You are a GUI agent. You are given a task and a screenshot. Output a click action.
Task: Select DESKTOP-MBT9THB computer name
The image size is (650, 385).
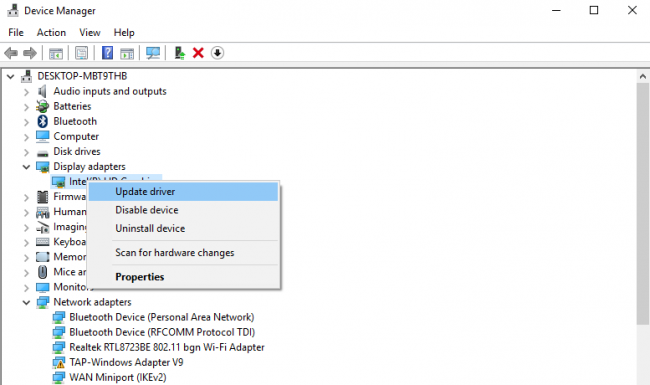click(x=82, y=76)
